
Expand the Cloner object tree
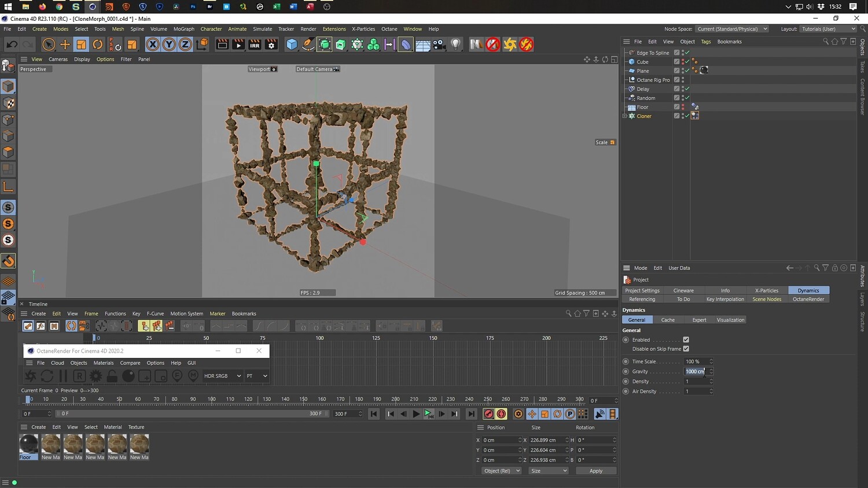coord(624,116)
